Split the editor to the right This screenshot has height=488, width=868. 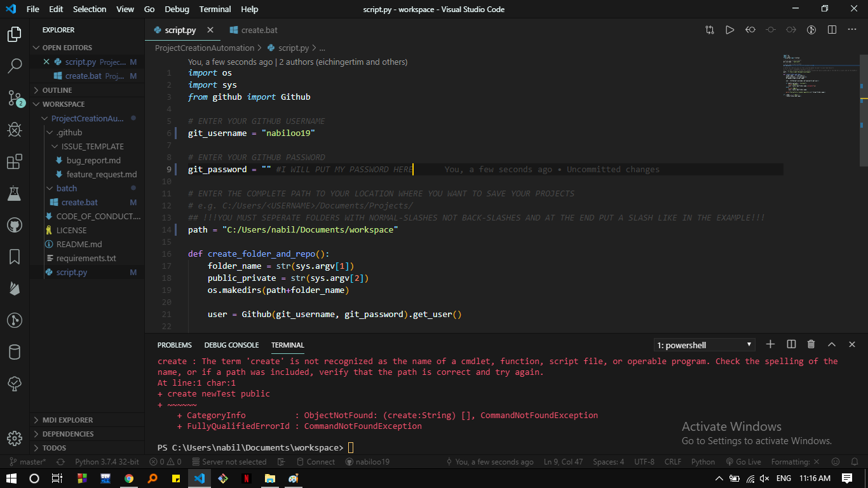point(832,30)
